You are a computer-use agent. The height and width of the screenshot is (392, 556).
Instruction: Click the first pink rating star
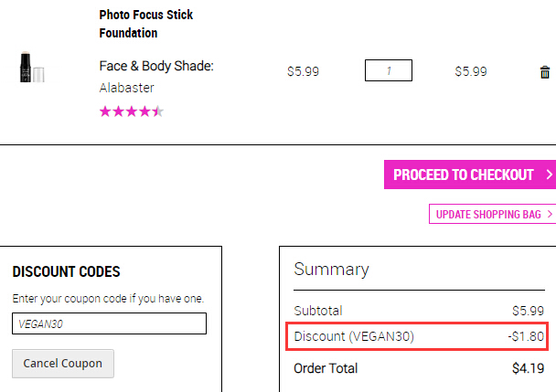[x=105, y=111]
